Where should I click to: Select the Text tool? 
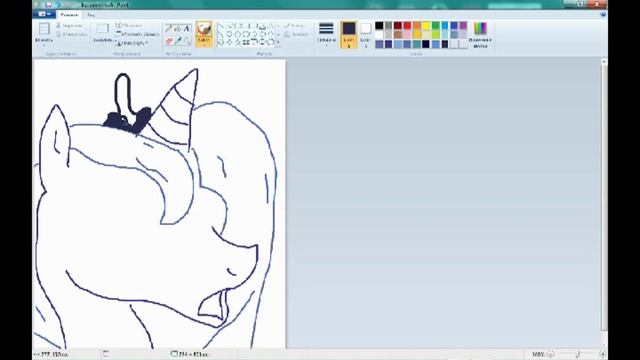(187, 29)
